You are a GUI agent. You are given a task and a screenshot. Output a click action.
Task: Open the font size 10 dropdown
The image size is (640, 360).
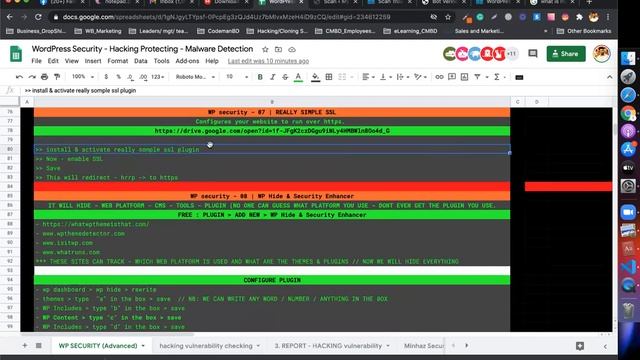pyautogui.click(x=237, y=77)
